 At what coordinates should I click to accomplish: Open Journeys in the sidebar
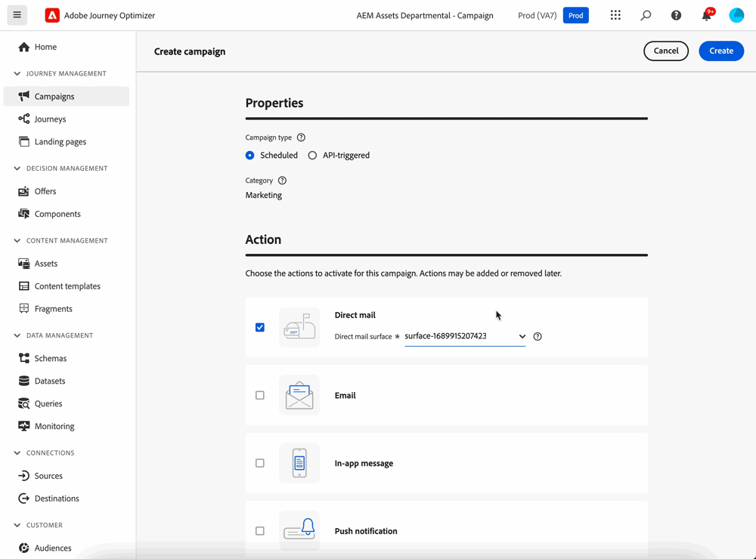pos(50,119)
